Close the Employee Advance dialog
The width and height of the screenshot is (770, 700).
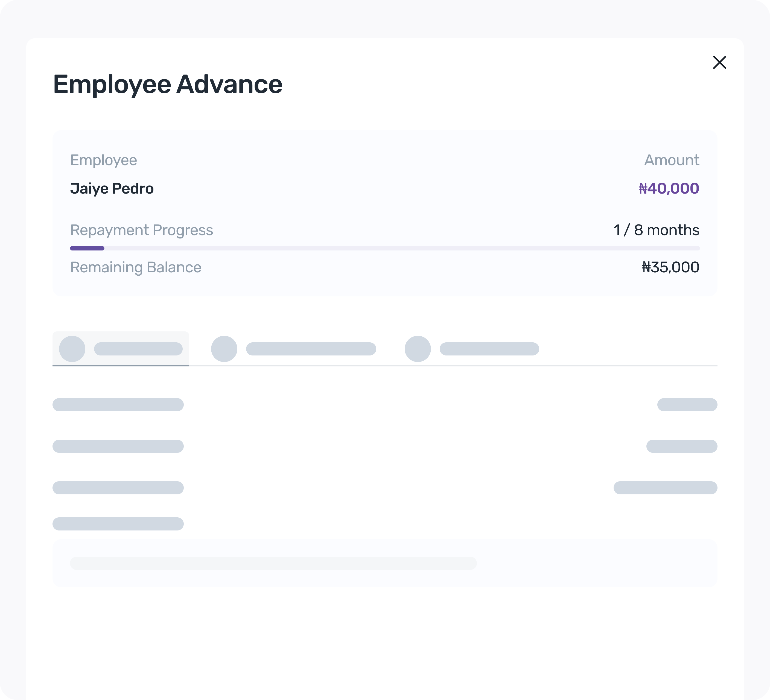tap(719, 62)
